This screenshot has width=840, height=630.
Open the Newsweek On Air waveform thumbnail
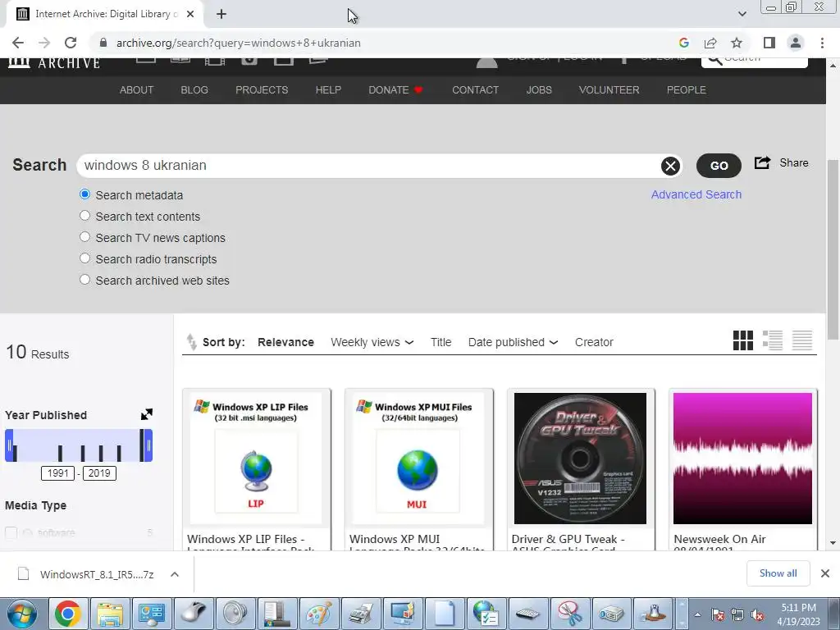[x=742, y=459]
